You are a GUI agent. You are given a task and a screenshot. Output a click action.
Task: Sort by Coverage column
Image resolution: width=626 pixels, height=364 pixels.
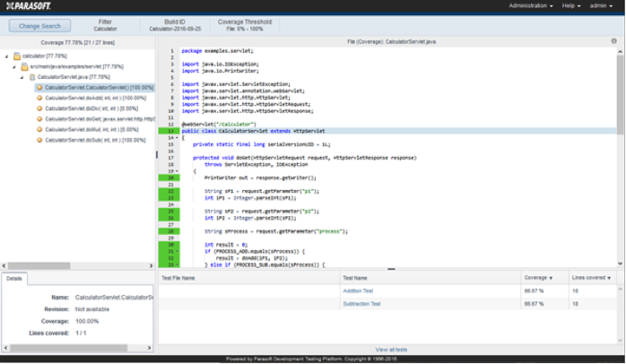pos(538,278)
